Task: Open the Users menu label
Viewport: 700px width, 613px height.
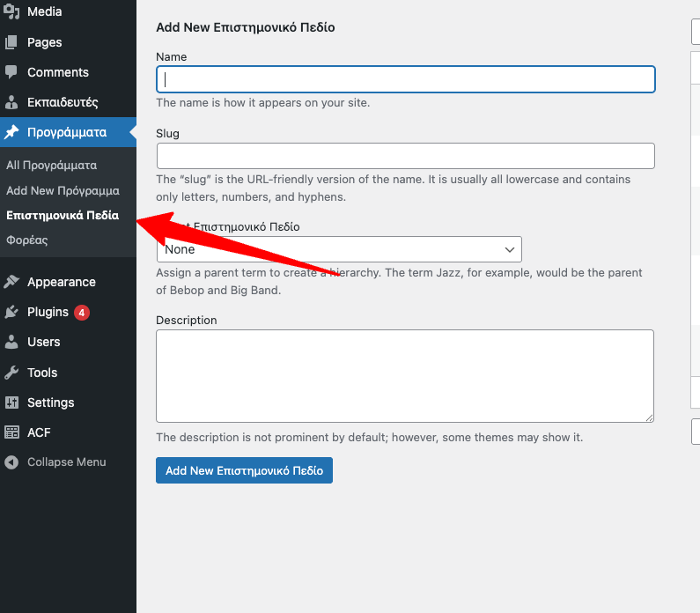Action: pos(43,342)
